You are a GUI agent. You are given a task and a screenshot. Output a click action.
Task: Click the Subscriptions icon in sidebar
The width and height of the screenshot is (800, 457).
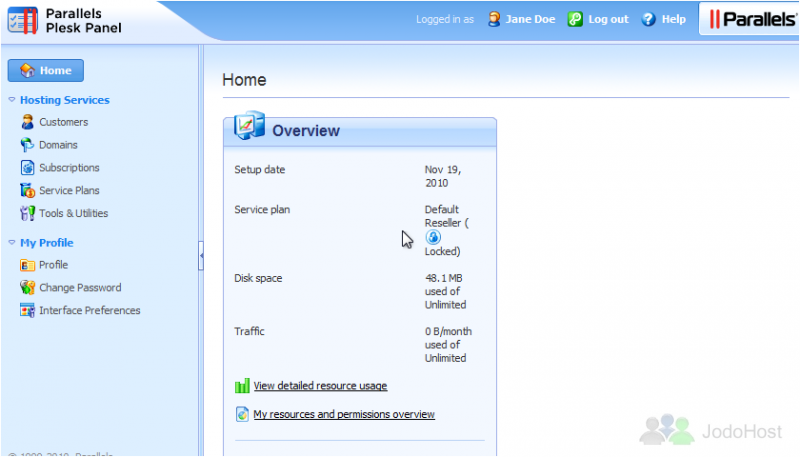[x=28, y=167]
